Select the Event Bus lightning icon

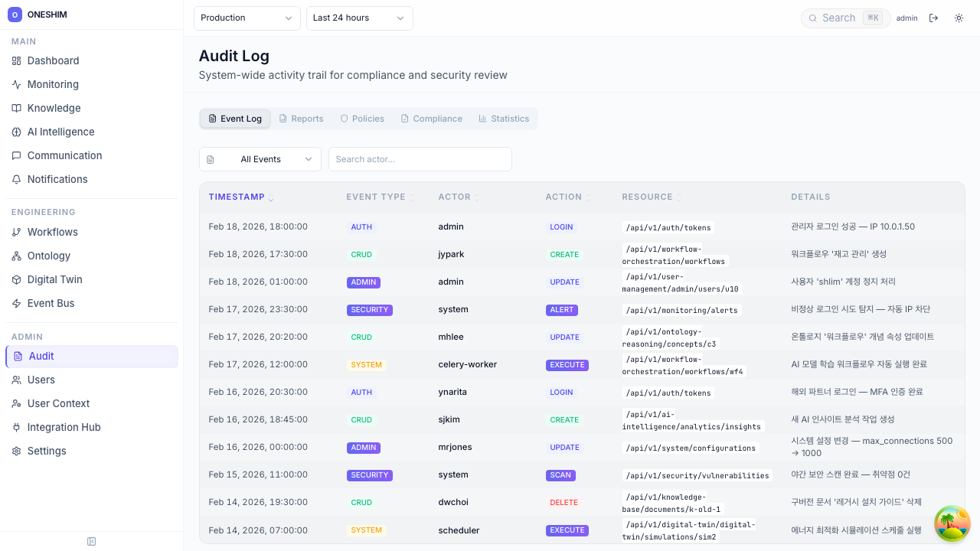click(x=16, y=303)
